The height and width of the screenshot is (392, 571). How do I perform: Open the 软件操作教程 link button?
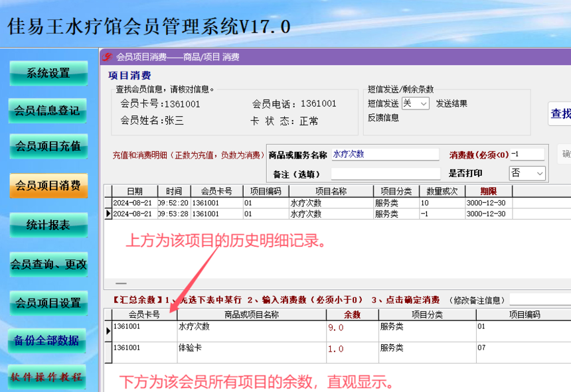[x=46, y=377]
